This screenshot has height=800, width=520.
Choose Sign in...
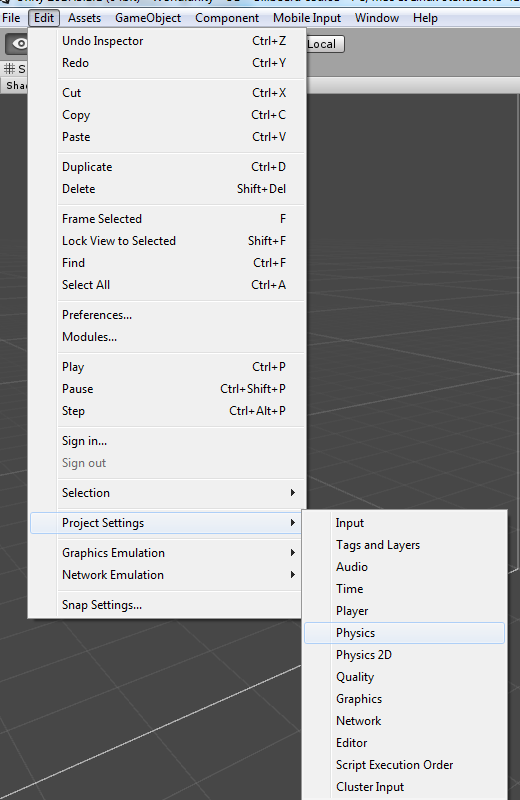168,441
